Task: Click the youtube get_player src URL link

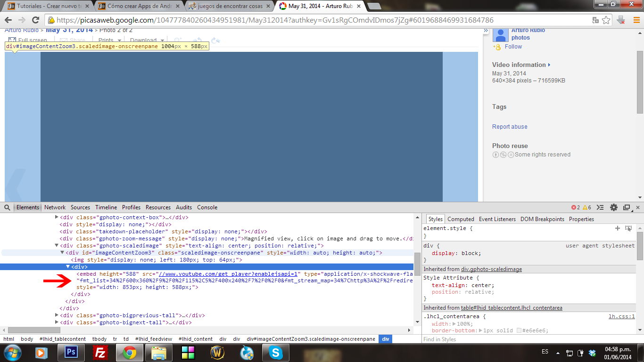Action: pos(229,274)
